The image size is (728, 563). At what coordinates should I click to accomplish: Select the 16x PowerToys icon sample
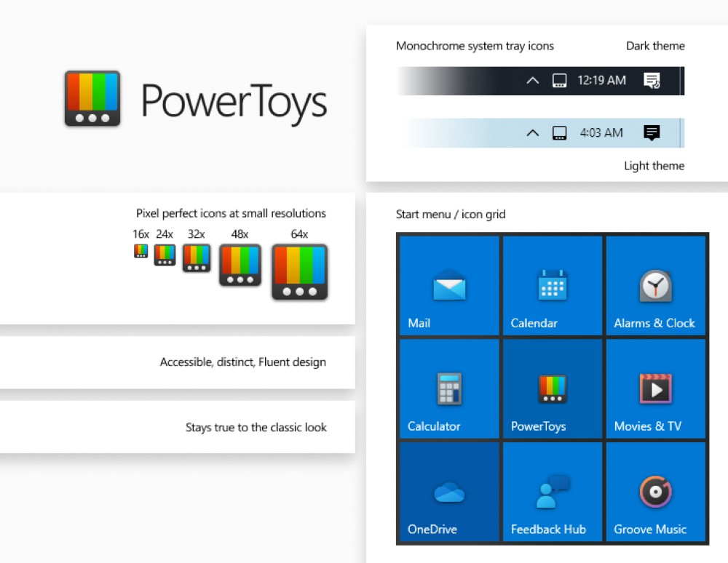141,251
